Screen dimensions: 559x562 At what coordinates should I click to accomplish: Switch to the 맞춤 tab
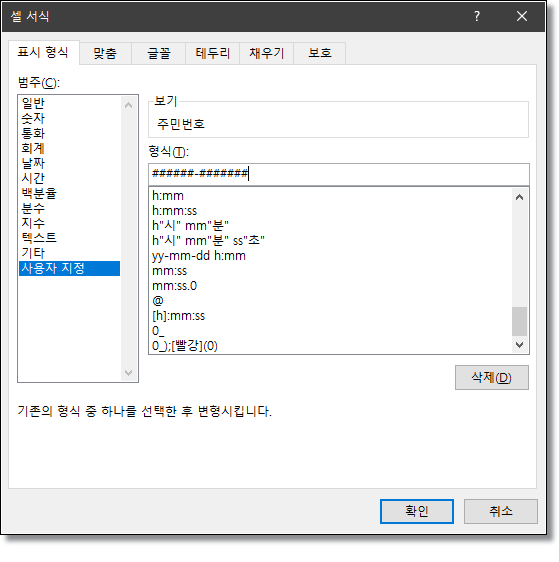coord(105,53)
